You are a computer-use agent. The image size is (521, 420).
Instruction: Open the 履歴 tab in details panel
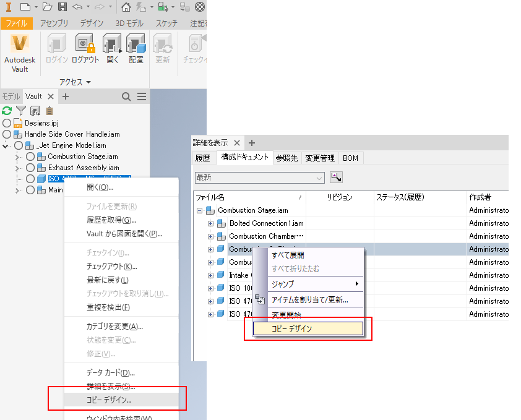click(203, 158)
